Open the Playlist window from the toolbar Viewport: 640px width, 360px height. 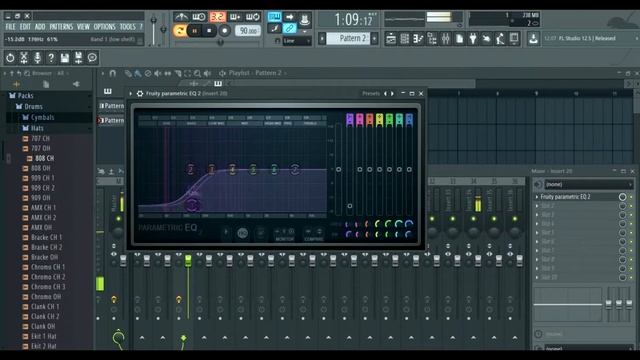pos(391,39)
